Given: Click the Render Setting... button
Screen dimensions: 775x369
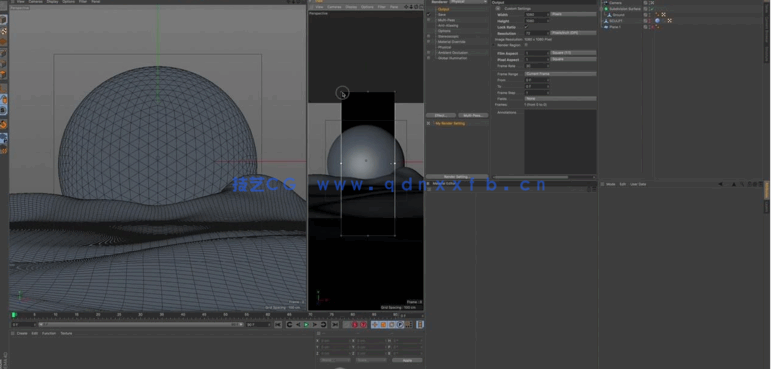Looking at the screenshot, I should [456, 176].
